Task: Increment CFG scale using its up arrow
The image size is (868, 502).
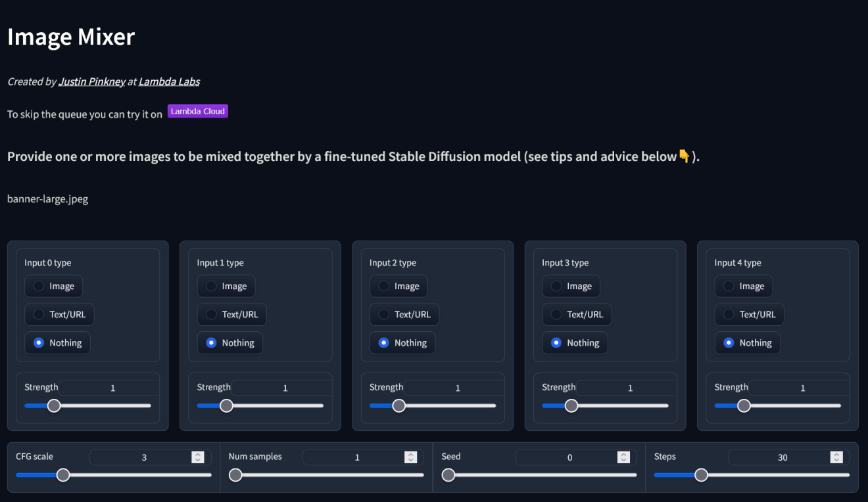Action: click(197, 453)
